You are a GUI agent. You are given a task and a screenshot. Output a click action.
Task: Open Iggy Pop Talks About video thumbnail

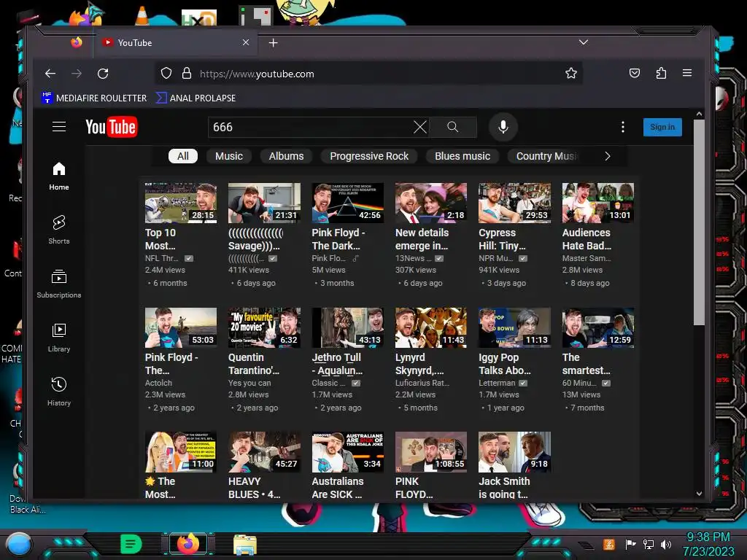pos(514,327)
